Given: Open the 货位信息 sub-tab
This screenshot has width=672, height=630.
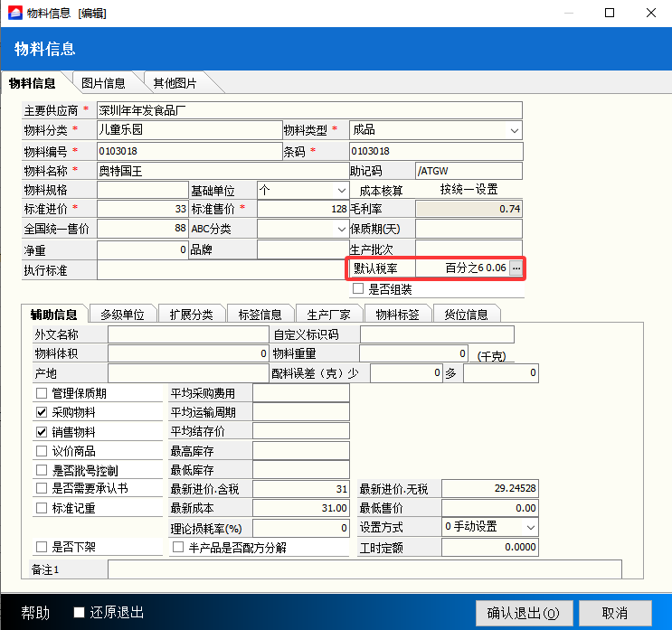Looking at the screenshot, I should (467, 315).
